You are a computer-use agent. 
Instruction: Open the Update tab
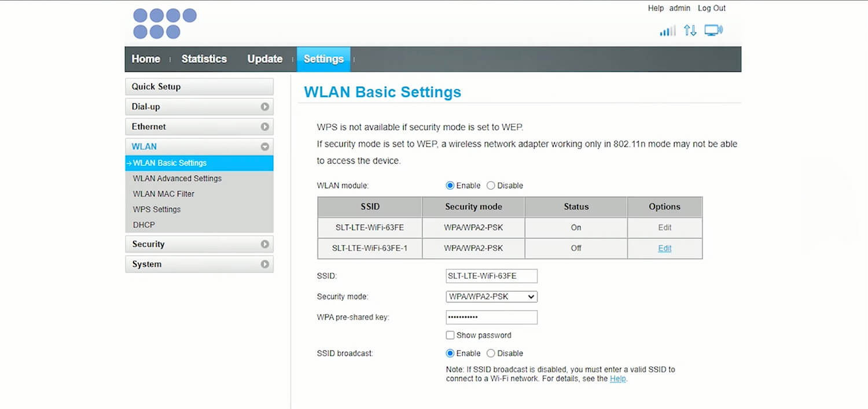click(264, 59)
